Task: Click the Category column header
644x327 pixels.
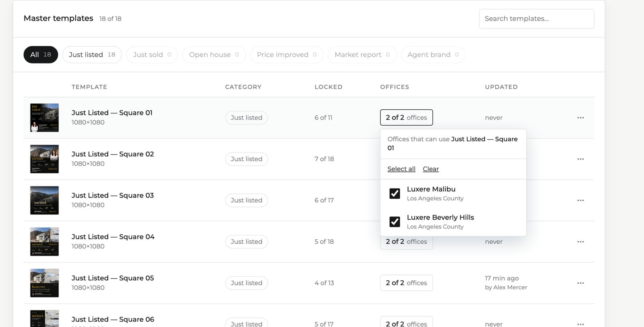Action: [x=243, y=87]
